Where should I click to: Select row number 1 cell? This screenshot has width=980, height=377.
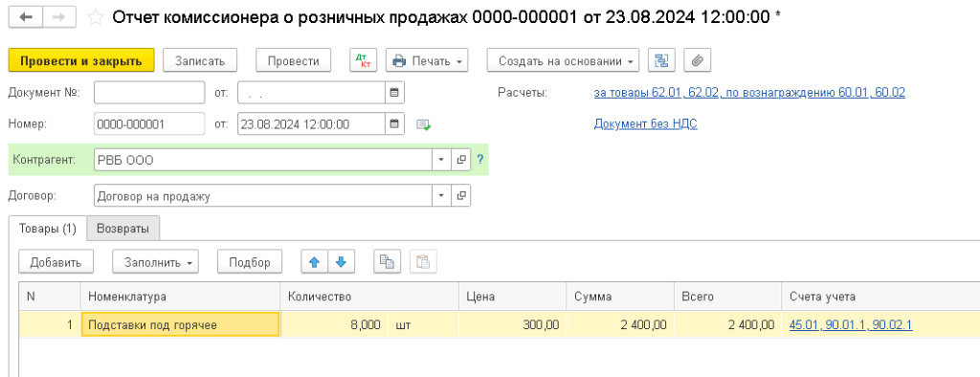click(50, 324)
